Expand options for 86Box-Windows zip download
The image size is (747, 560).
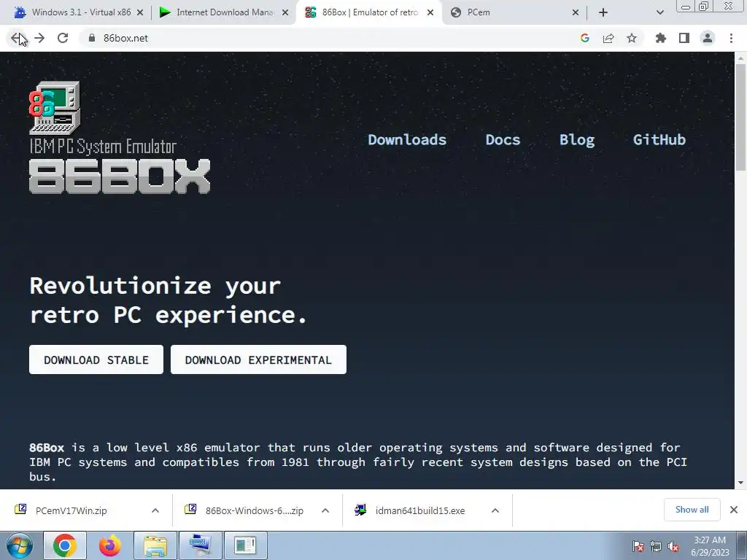[x=325, y=510]
